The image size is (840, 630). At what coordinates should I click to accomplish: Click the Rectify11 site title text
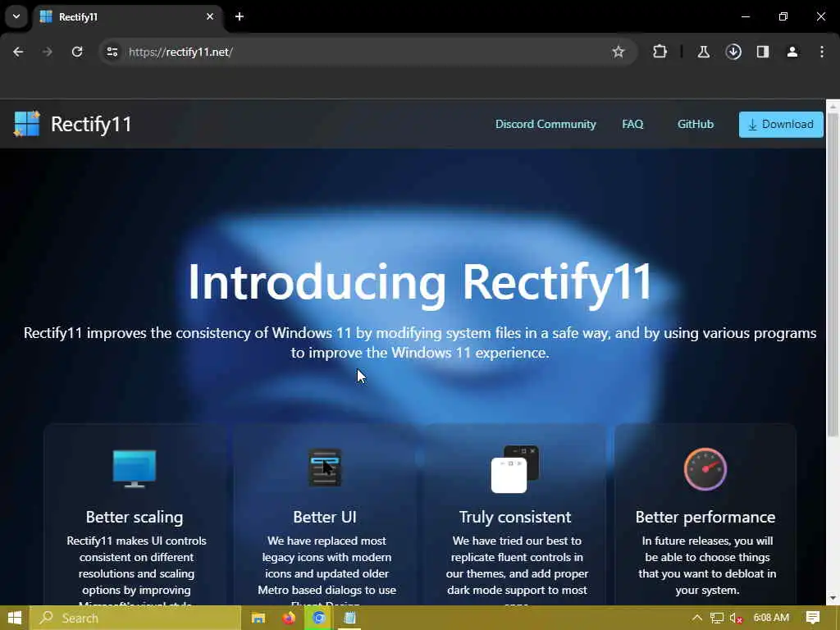(91, 125)
